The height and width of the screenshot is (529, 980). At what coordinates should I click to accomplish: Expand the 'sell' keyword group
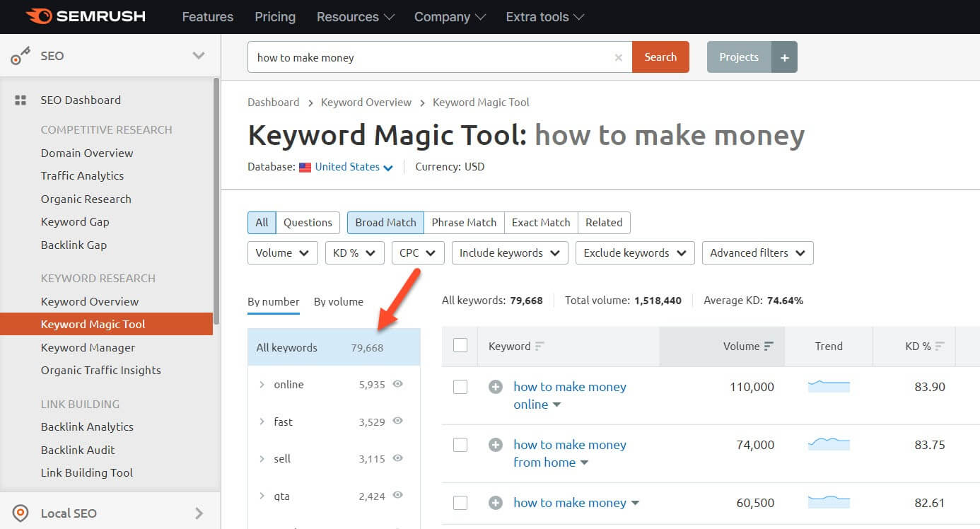(x=262, y=459)
